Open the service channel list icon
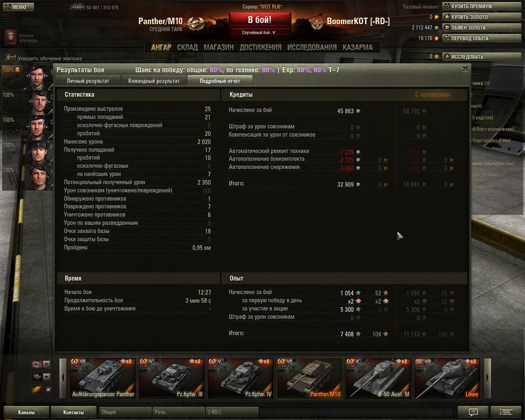Screen dimensions: 525x420 point(507,412)
